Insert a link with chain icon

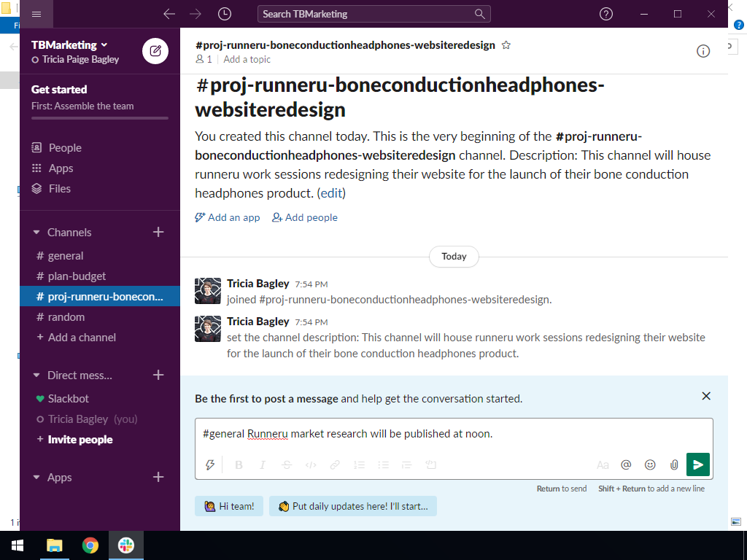pos(335,464)
